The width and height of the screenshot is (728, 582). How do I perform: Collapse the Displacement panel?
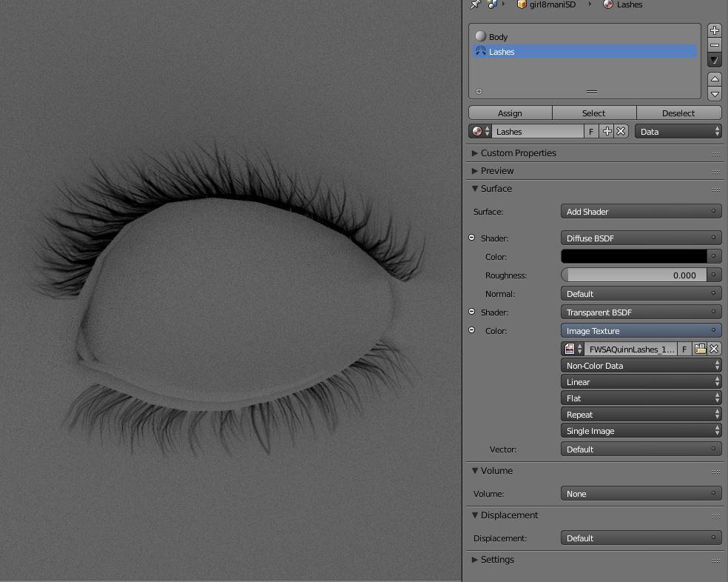pyautogui.click(x=474, y=515)
